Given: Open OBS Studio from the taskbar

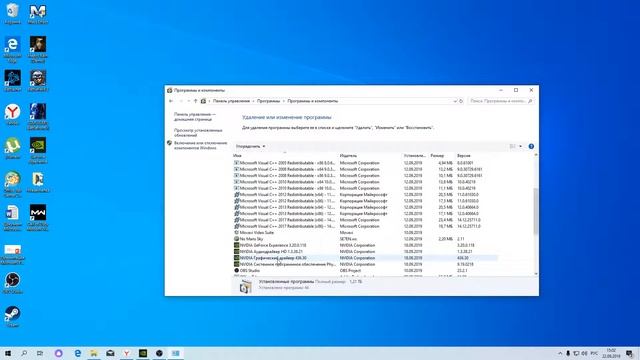Looking at the screenshot, I should (x=159, y=353).
